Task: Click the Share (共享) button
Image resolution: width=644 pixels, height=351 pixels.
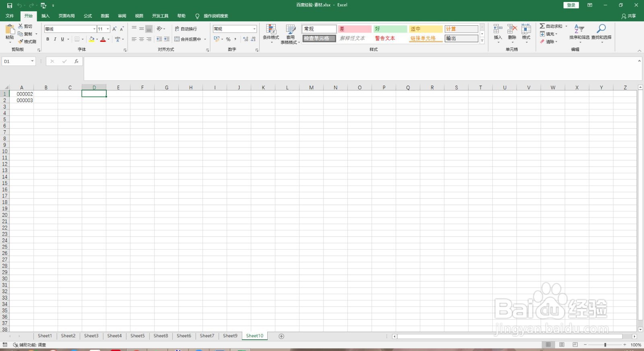Action: [629, 16]
